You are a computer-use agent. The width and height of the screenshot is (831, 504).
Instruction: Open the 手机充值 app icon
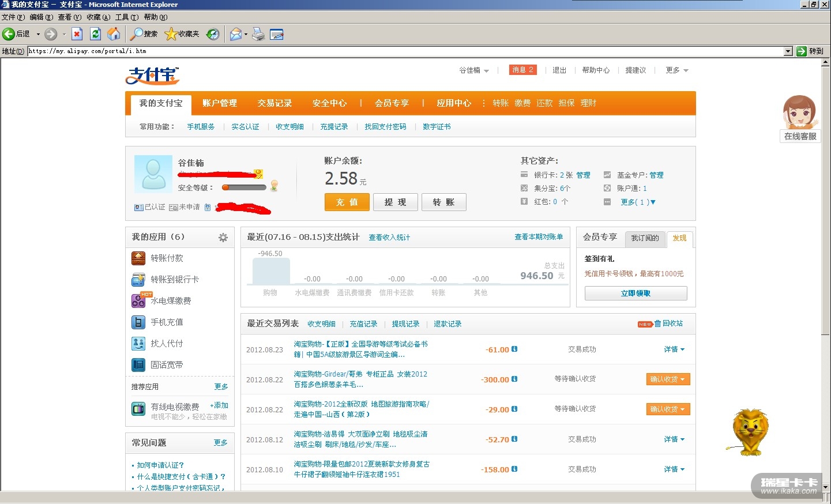[138, 322]
